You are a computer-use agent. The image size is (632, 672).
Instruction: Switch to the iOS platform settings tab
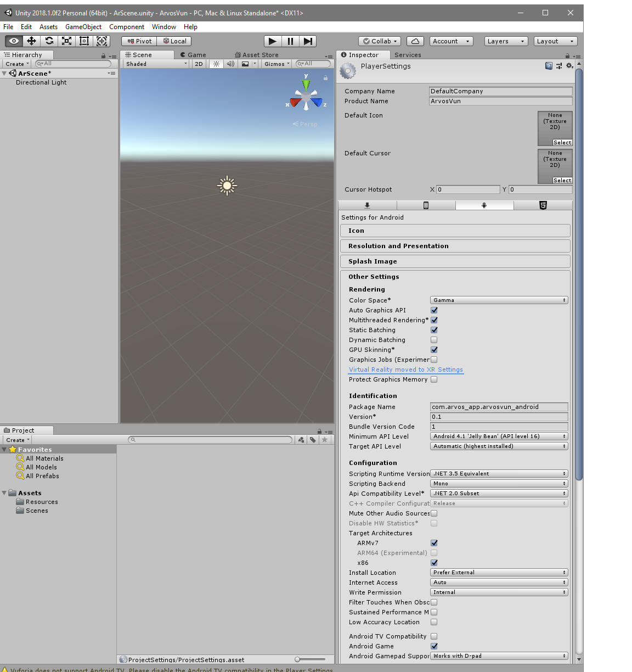click(426, 205)
